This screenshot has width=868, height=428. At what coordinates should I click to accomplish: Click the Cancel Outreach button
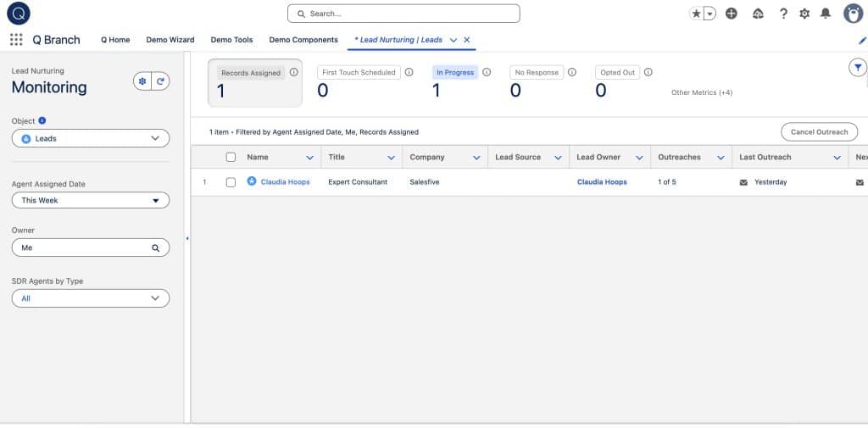coord(820,131)
